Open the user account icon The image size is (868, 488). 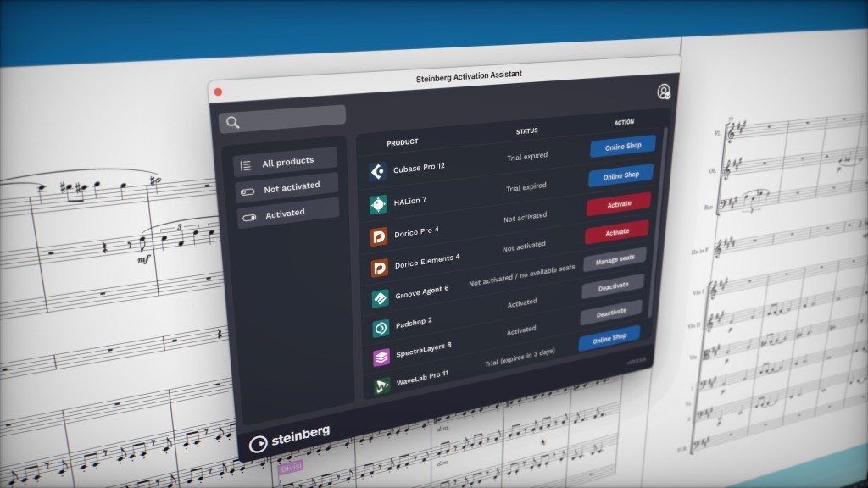coord(663,91)
